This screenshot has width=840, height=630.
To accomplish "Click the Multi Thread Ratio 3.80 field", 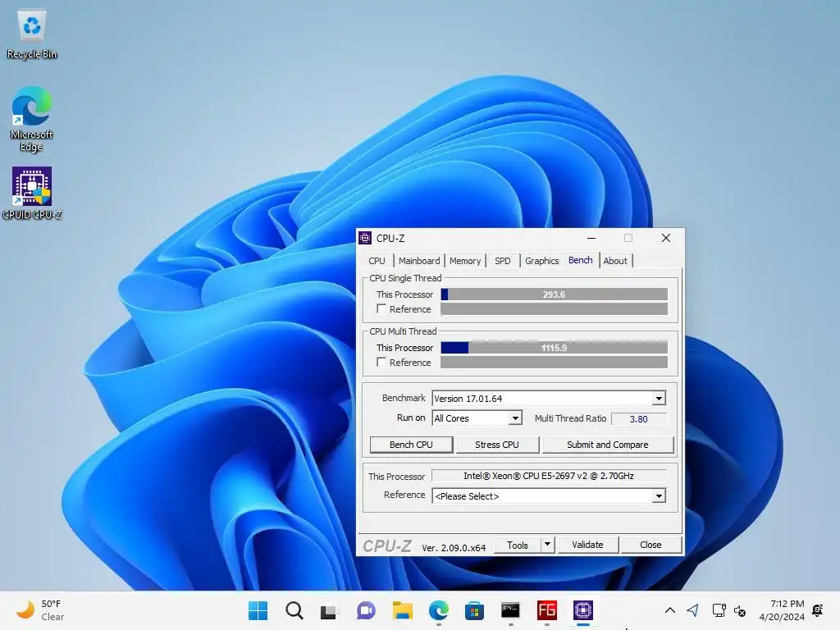I will (x=638, y=419).
